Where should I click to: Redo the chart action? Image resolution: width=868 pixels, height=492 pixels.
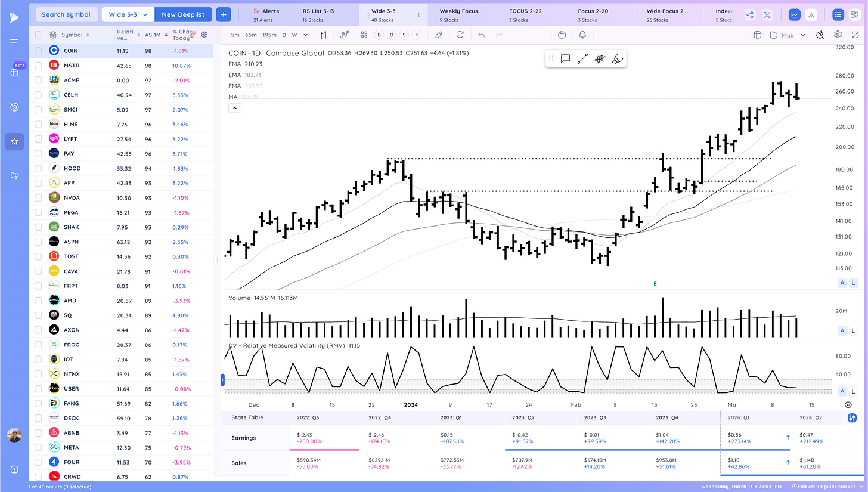(x=498, y=35)
